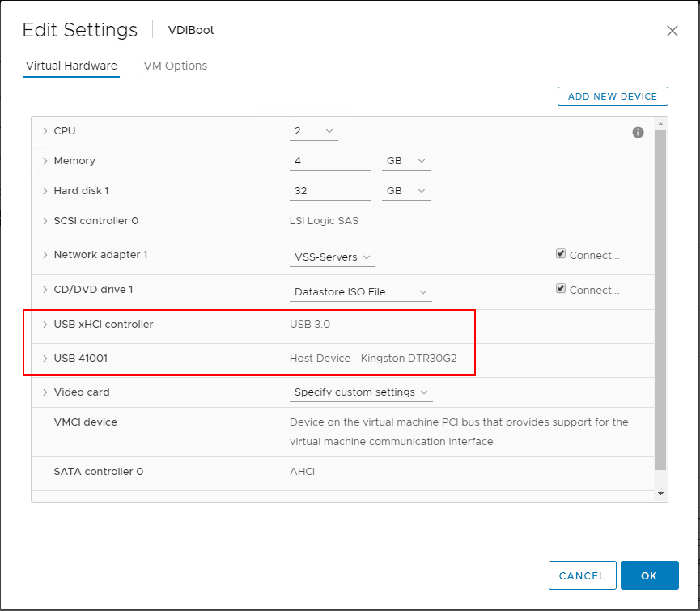Open the VSS-Servers network dropdown

click(x=332, y=255)
